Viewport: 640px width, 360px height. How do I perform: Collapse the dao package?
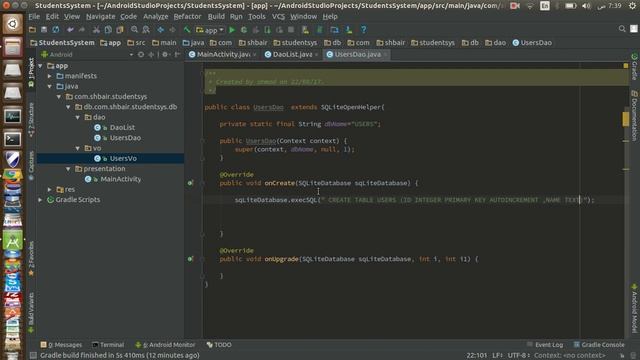coord(78,117)
